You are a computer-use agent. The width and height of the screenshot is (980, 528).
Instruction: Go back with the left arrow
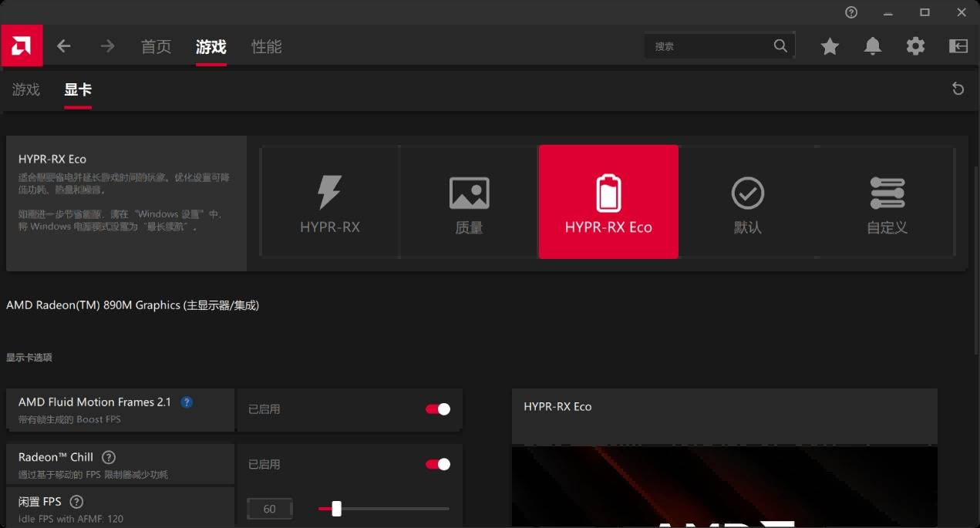64,46
